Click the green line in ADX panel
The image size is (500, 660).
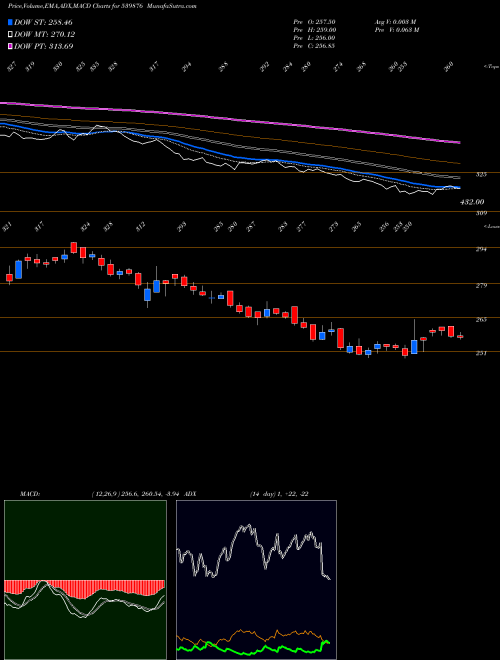coord(253,649)
